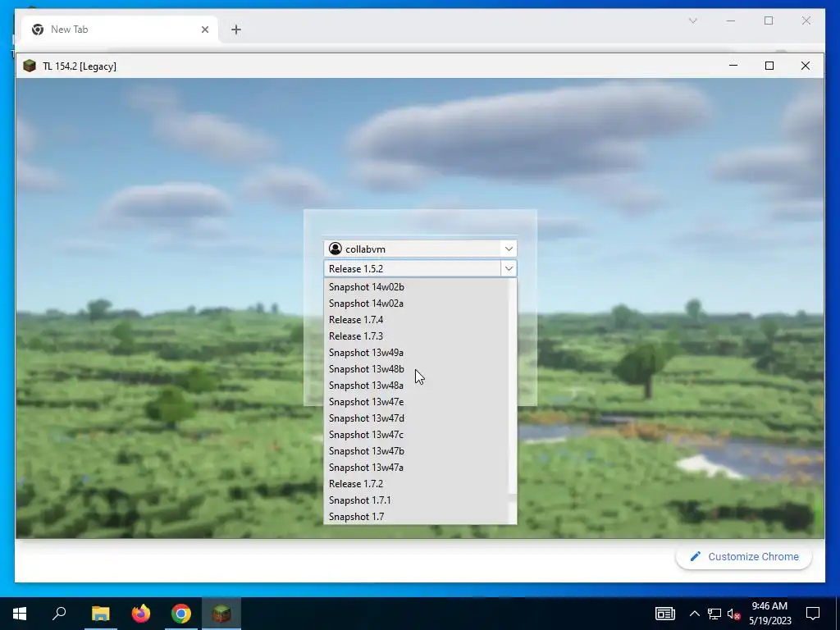Image resolution: width=840 pixels, height=630 pixels.
Task: Maximize the TL 154.2 Legacy window
Action: point(769,66)
